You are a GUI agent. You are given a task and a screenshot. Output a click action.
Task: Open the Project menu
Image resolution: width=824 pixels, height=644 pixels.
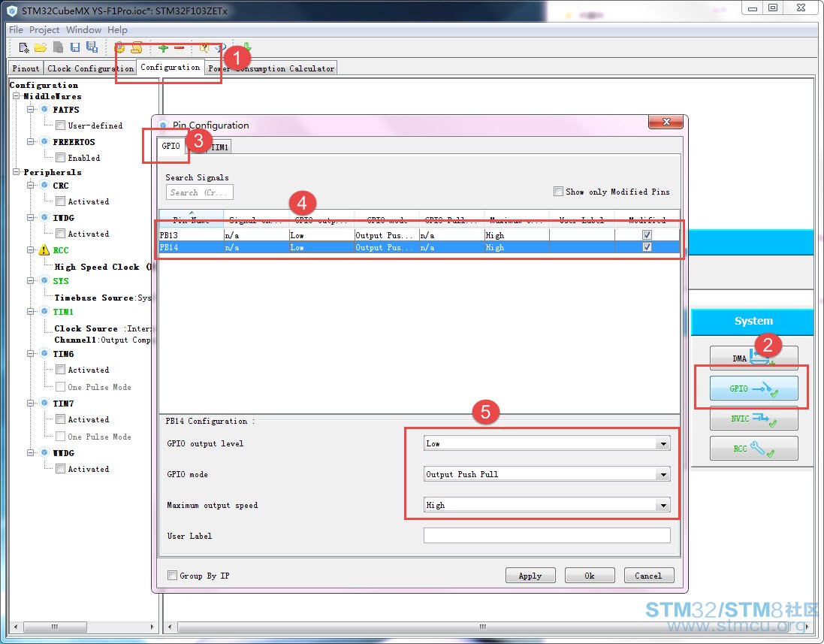pos(44,30)
